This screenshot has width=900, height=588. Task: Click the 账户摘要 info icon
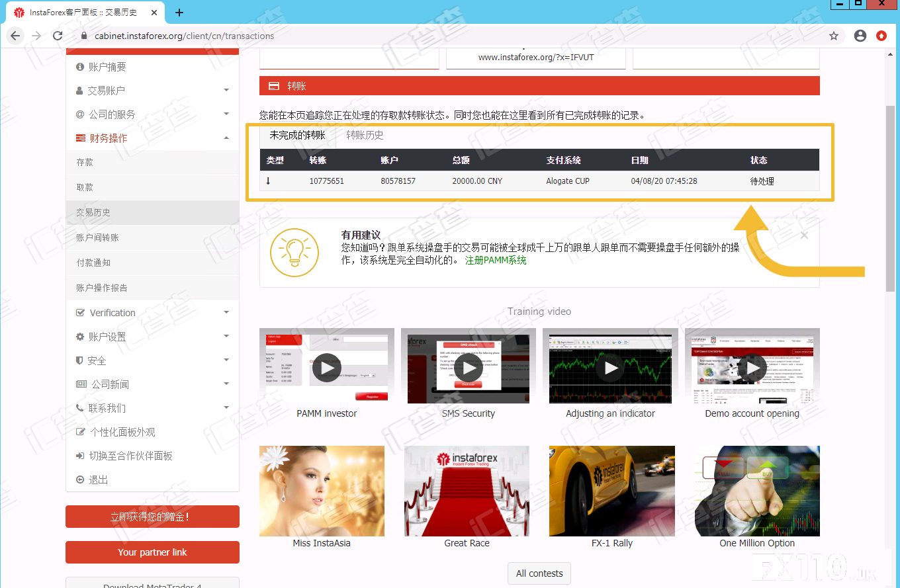80,67
